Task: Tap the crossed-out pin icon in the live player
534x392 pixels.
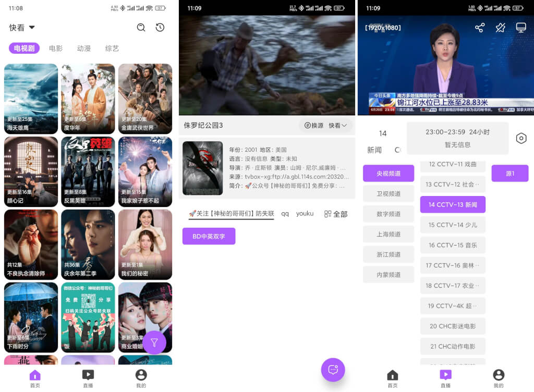Action: [x=500, y=28]
